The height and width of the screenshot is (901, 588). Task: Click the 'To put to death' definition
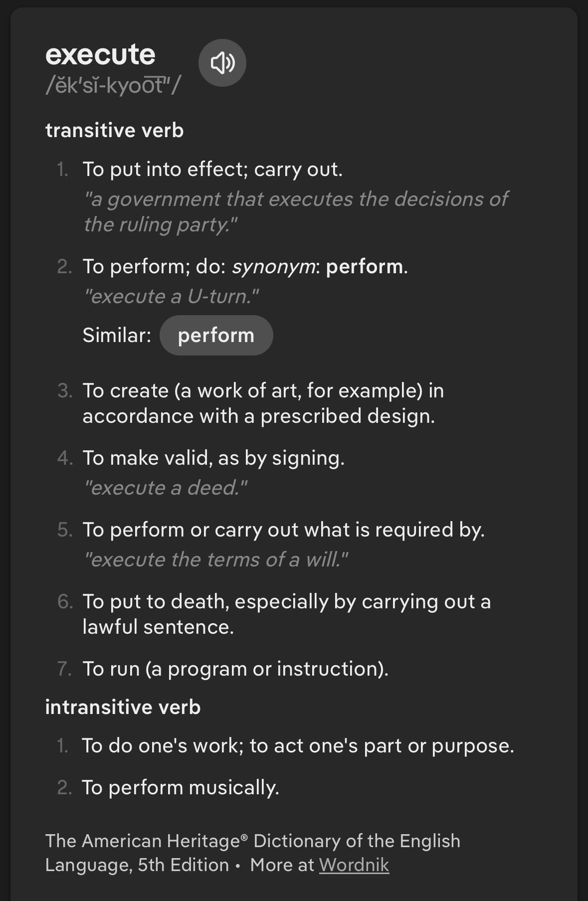[x=286, y=614]
